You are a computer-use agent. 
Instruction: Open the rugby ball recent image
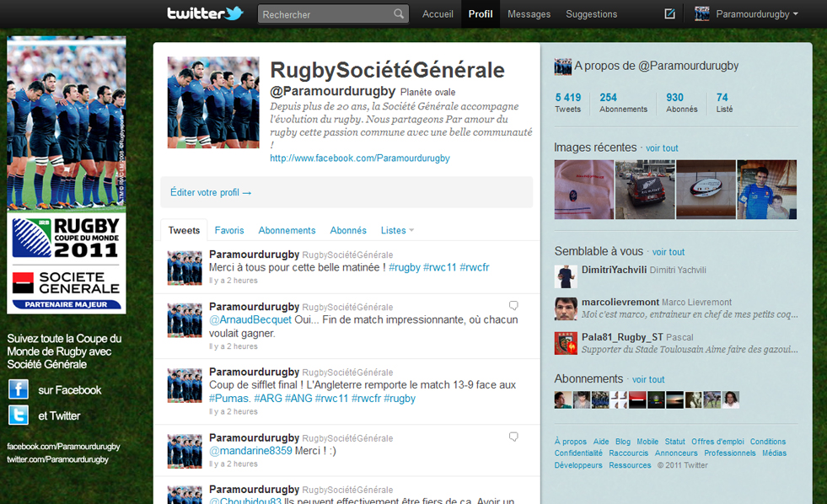(x=706, y=190)
